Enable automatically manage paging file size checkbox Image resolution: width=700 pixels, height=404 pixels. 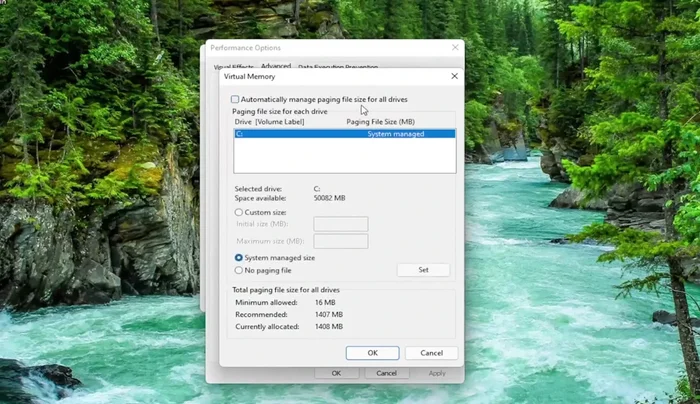coord(236,100)
